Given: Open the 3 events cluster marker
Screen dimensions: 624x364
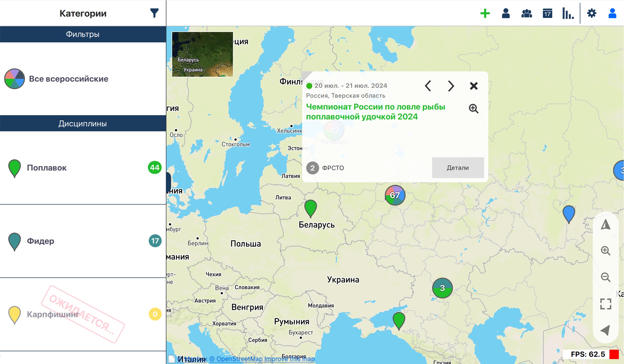Looking at the screenshot, I should (442, 288).
